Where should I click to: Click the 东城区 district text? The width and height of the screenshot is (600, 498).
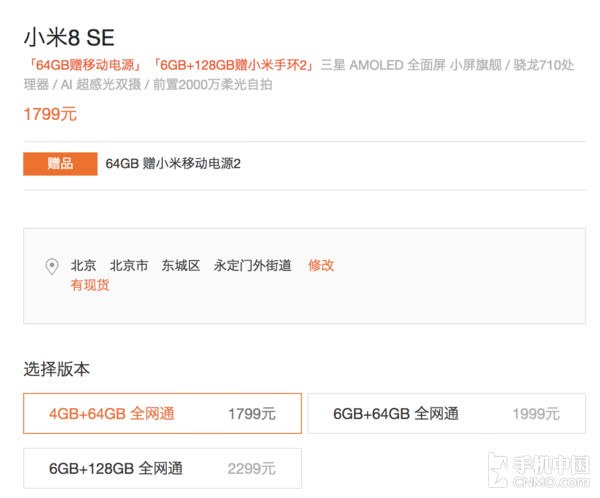(x=181, y=265)
